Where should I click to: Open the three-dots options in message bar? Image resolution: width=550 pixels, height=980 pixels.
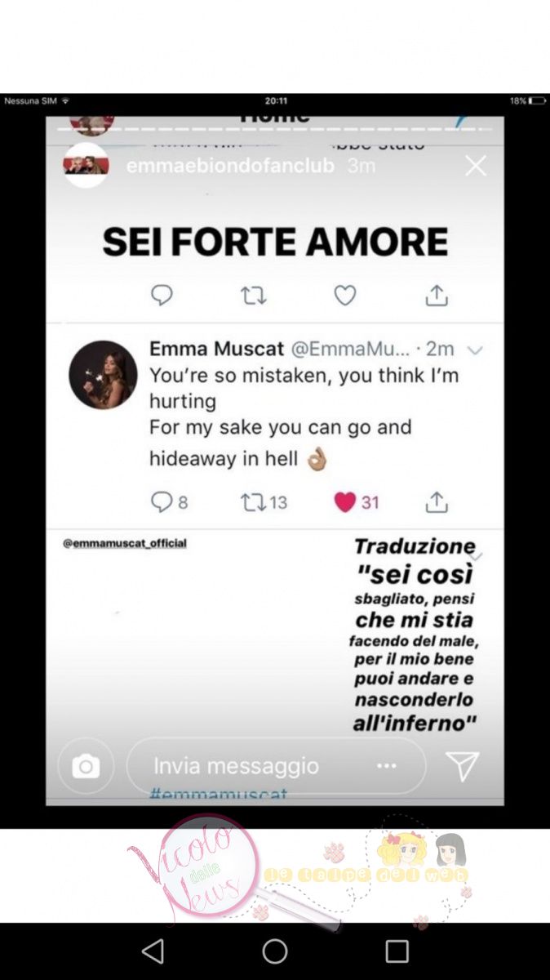click(x=386, y=766)
